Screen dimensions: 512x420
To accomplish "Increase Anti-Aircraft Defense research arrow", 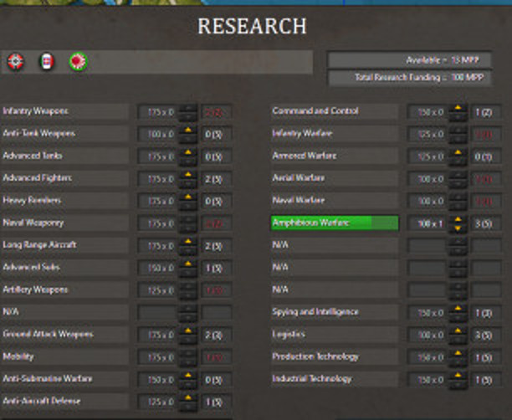I will (188, 397).
